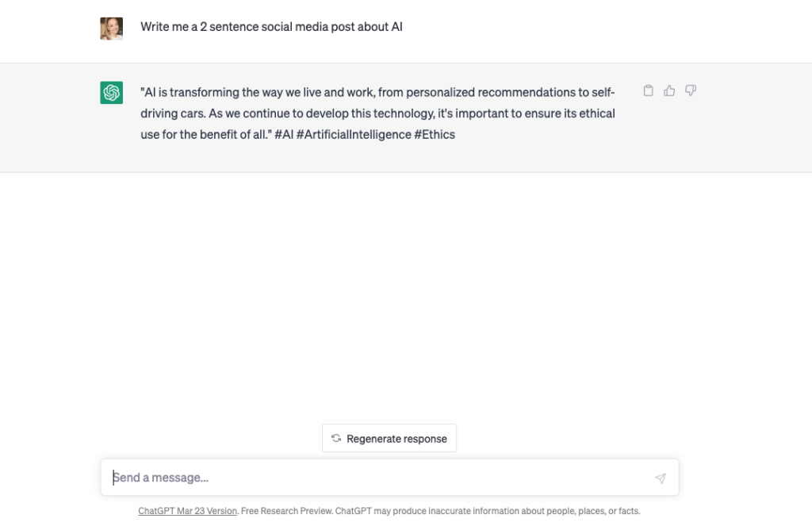Give the response a thumbs up

click(669, 90)
